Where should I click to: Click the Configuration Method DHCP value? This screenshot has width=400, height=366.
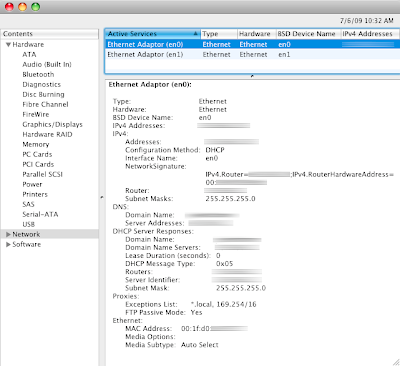click(215, 150)
